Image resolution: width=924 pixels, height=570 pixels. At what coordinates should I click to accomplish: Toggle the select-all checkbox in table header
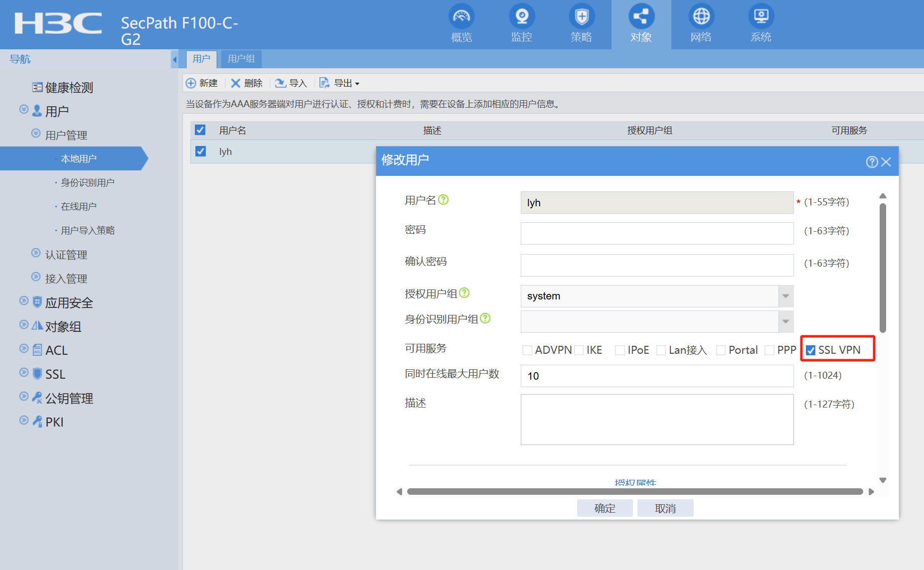click(200, 130)
